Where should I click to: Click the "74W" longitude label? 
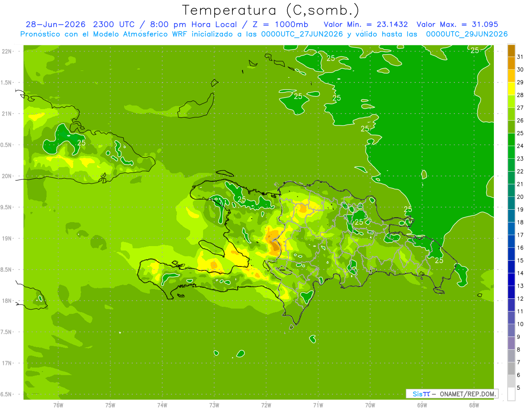(x=162, y=405)
